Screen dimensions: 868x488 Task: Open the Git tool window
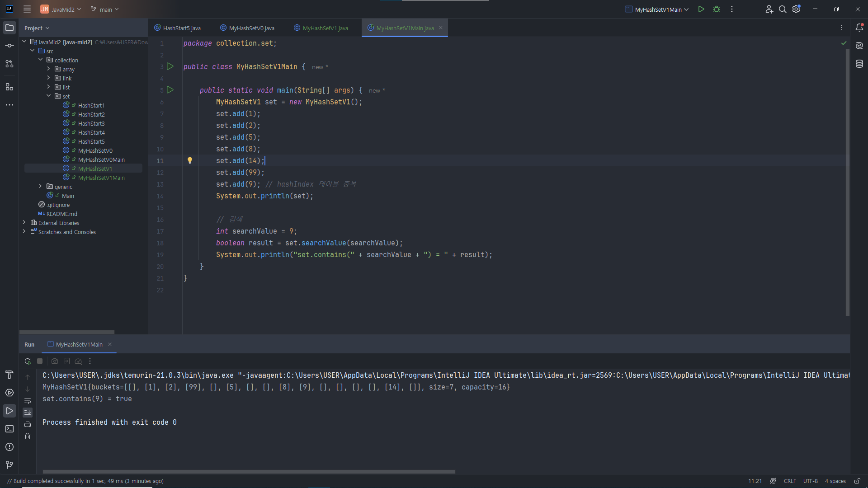click(9, 465)
